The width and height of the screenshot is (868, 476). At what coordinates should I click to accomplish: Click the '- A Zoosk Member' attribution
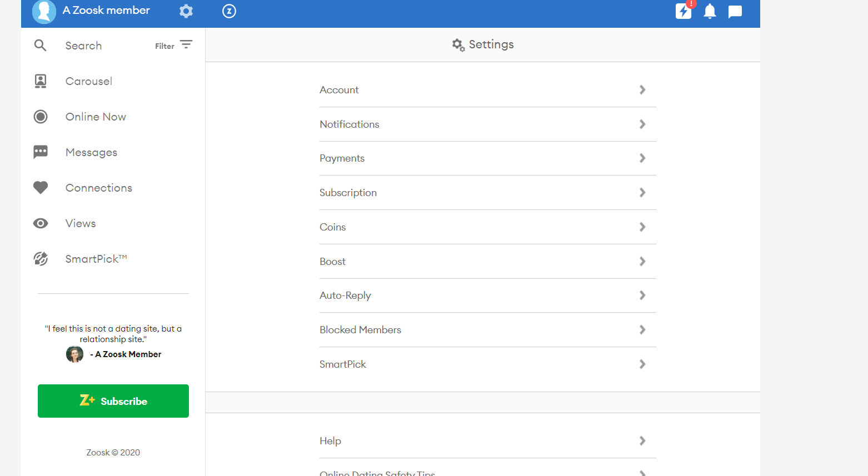[126, 354]
